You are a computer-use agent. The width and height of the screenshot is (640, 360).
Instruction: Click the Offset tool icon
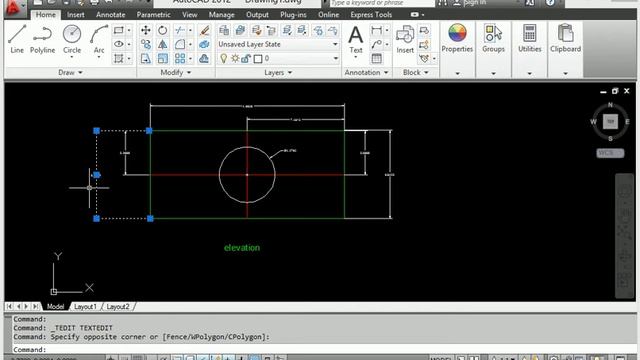[x=204, y=58]
